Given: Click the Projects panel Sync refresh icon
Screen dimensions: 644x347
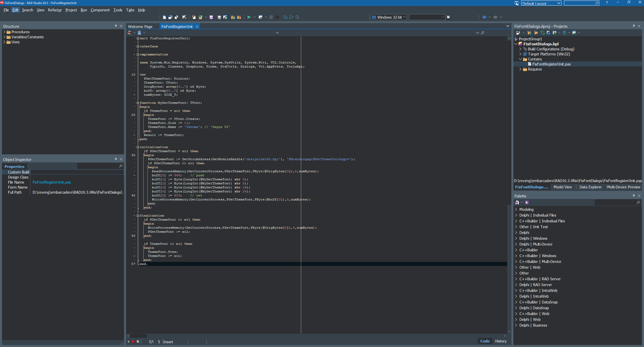Looking at the screenshot, I should pyautogui.click(x=542, y=33).
